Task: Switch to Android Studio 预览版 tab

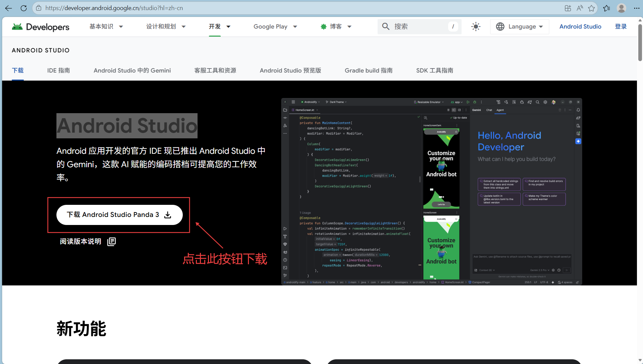Action: pos(291,71)
